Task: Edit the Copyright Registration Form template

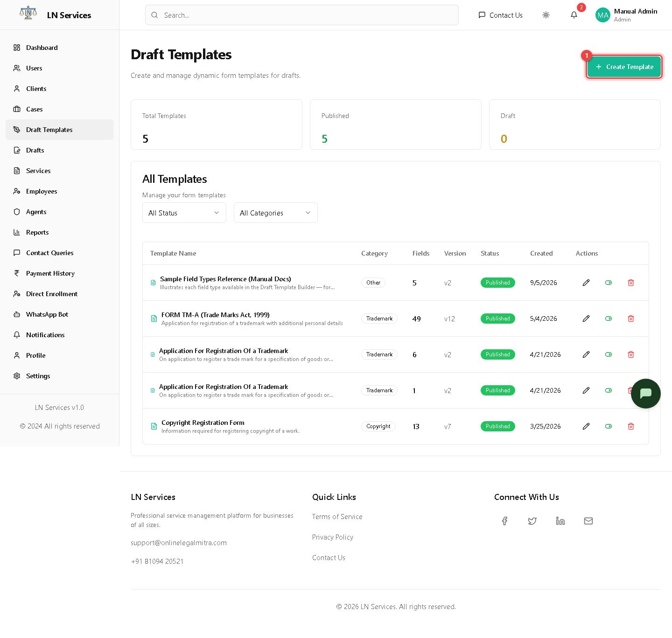Action: pos(586,426)
